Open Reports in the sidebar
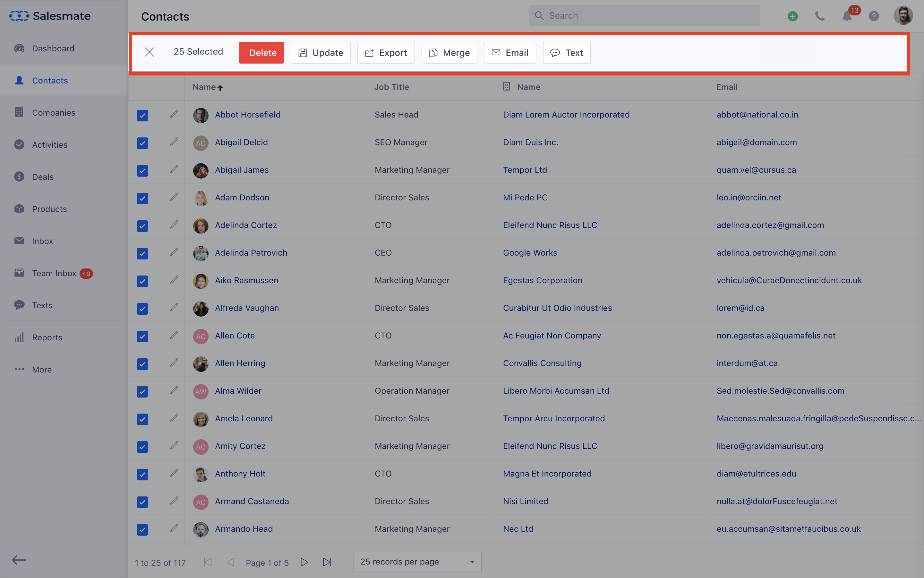This screenshot has height=578, width=924. click(47, 337)
